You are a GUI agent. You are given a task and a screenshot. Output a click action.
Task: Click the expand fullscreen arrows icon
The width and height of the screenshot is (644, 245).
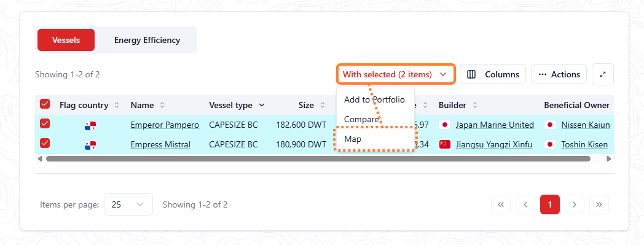click(602, 74)
